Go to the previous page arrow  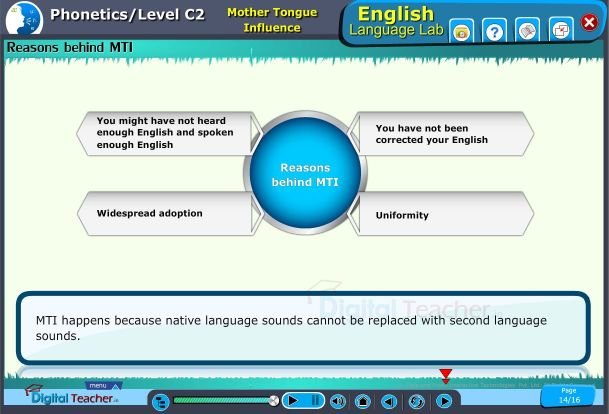pos(390,401)
